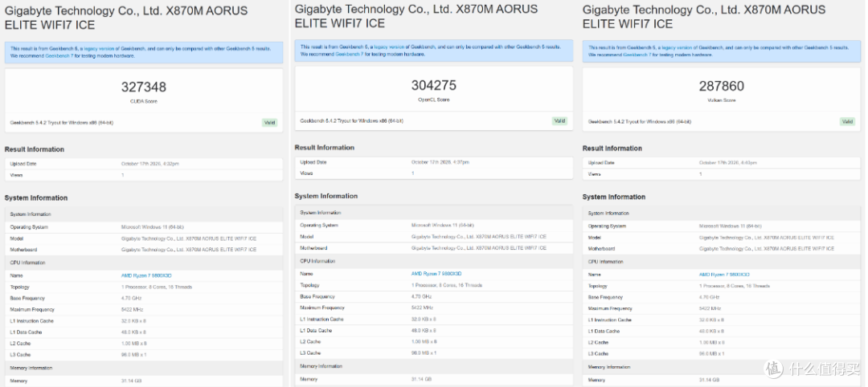Open 'legacy version' link in OpenCL panel
This screenshot has width=868, height=387.
click(389, 47)
